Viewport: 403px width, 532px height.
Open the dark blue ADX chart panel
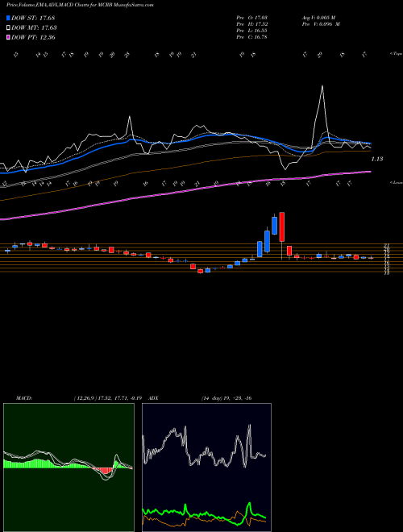click(x=206, y=468)
